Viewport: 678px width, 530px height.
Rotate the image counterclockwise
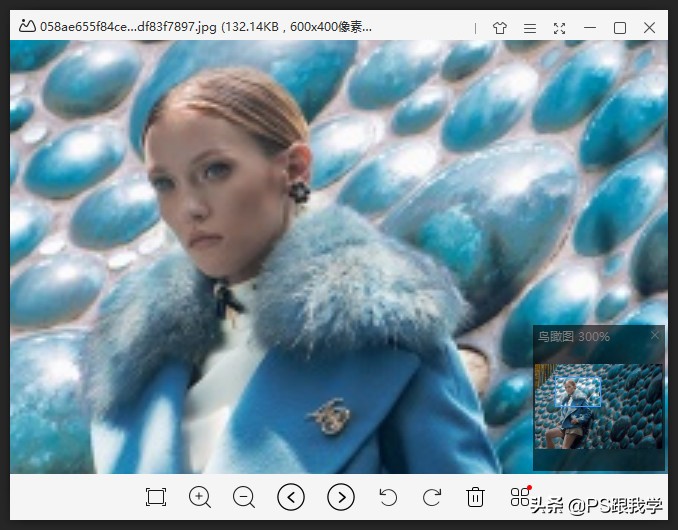tap(388, 497)
